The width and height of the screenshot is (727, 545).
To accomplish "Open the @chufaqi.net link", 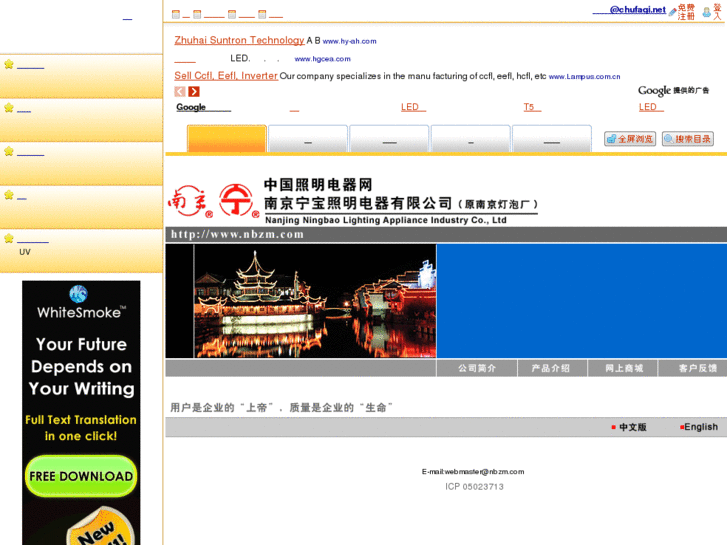I will (x=629, y=10).
